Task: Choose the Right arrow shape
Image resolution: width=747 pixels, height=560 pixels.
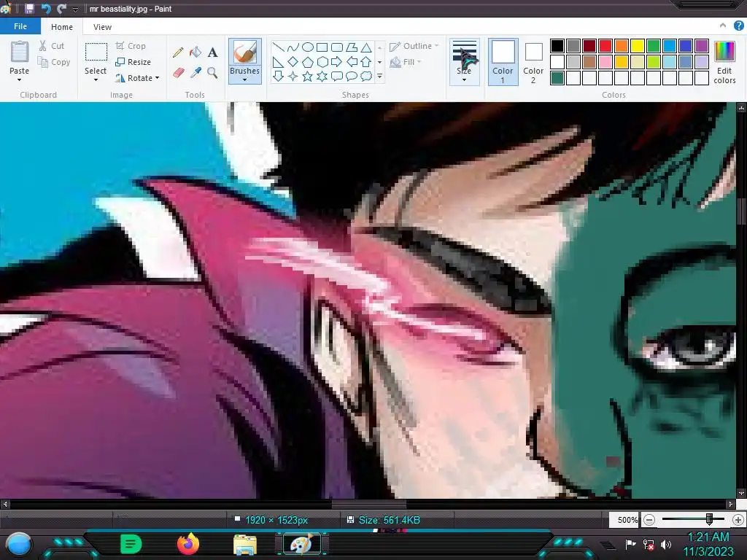Action: [x=337, y=62]
